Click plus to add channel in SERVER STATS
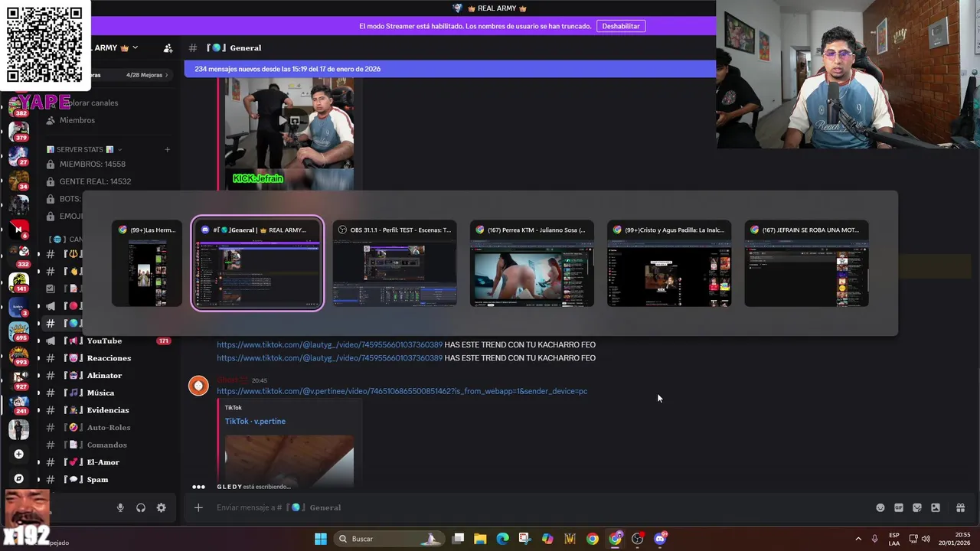 tap(168, 149)
